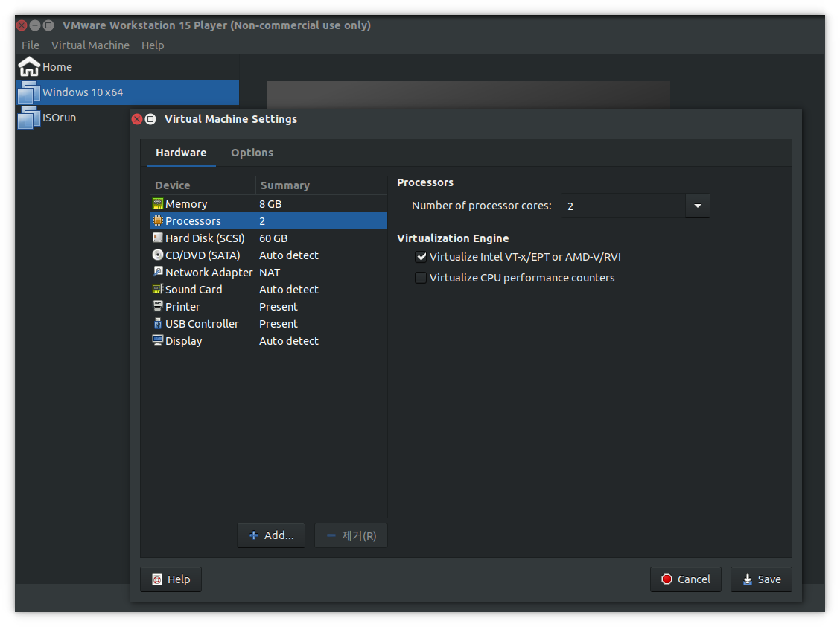Enable Virtualize CPU performance counters
The image size is (840, 627).
pos(421,278)
